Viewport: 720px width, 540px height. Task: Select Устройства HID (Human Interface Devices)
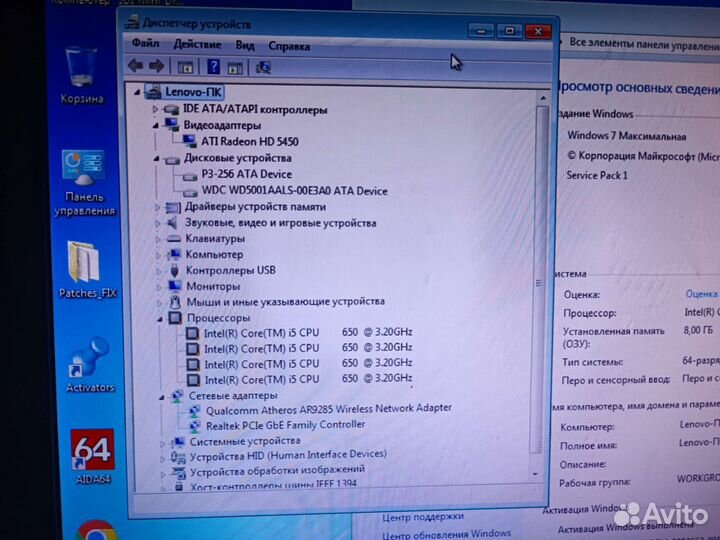click(x=288, y=456)
